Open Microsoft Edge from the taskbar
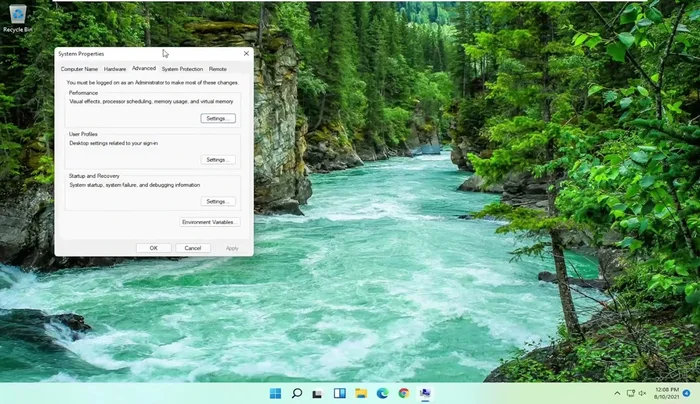The image size is (700, 404). [383, 393]
